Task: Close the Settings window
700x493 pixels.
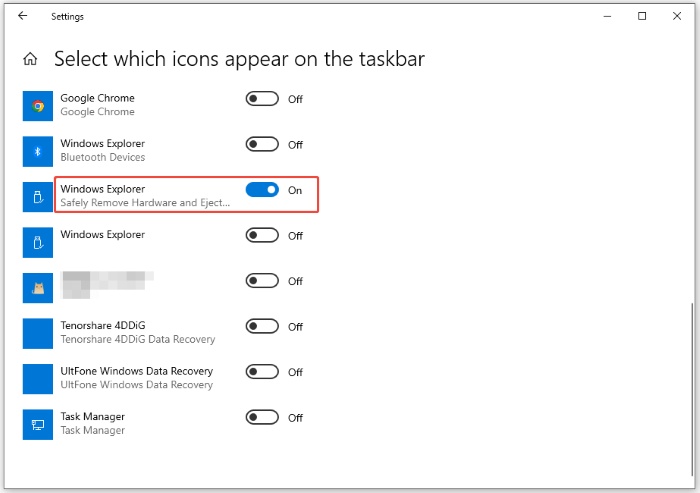Action: (677, 16)
